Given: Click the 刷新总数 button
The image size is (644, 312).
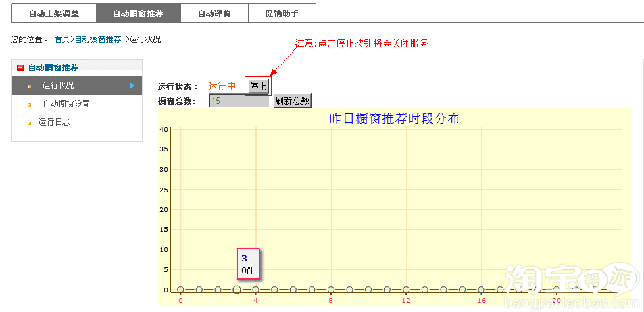Looking at the screenshot, I should coord(293,101).
